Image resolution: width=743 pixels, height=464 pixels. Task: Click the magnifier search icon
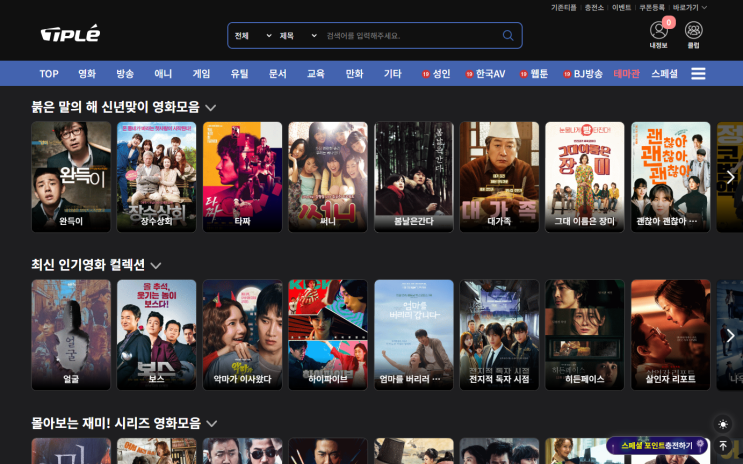508,36
